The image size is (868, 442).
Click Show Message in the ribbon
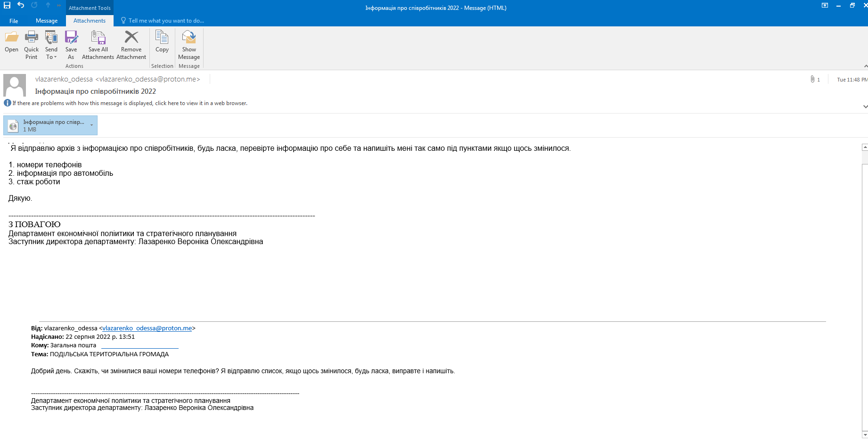pyautogui.click(x=189, y=45)
